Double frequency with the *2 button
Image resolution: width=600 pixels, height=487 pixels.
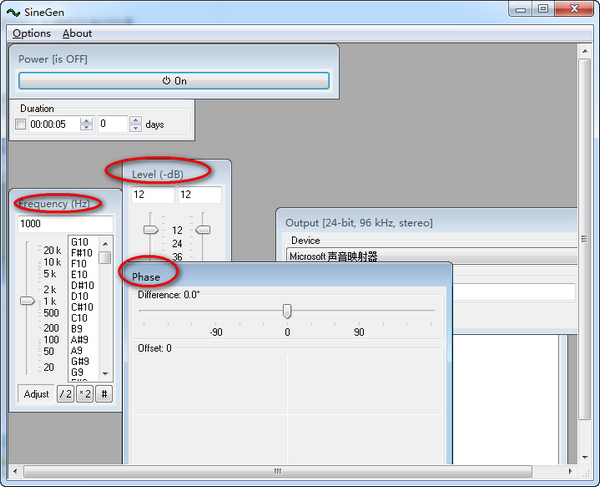[x=85, y=394]
